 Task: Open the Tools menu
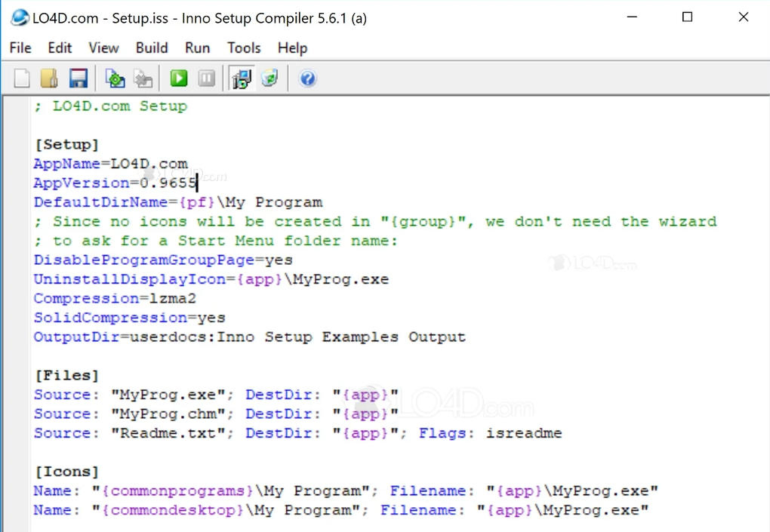[x=244, y=48]
